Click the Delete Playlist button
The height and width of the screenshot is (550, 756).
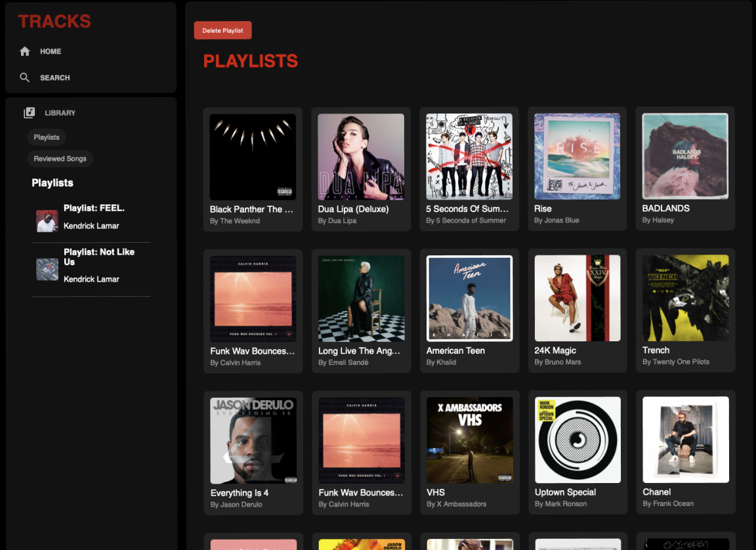coord(222,30)
